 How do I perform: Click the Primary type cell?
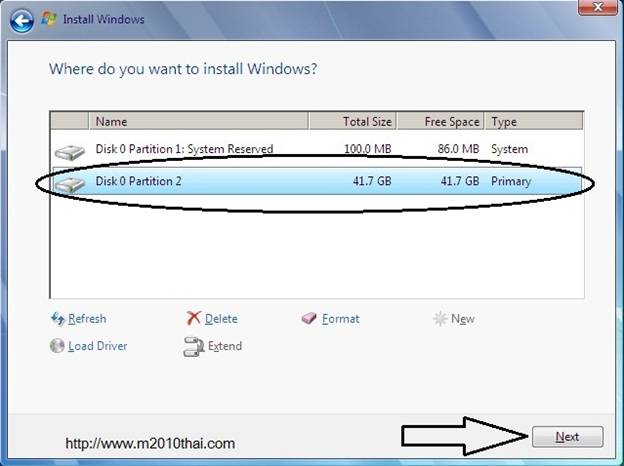pyautogui.click(x=511, y=181)
